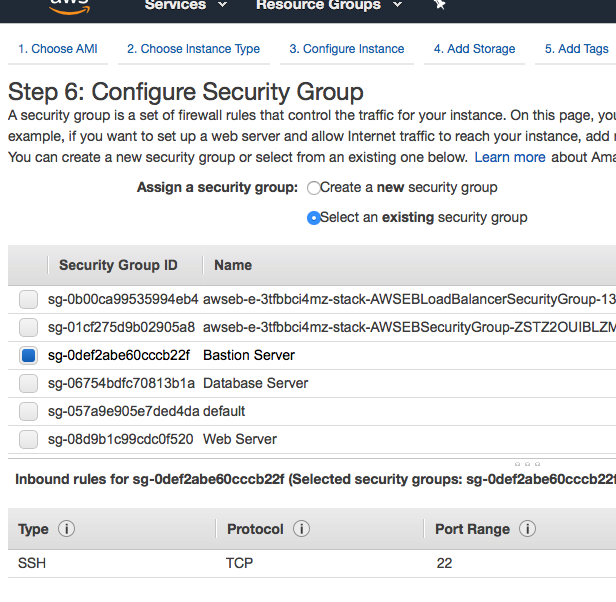
Task: Click info icon next to Type column
Action: click(x=67, y=529)
